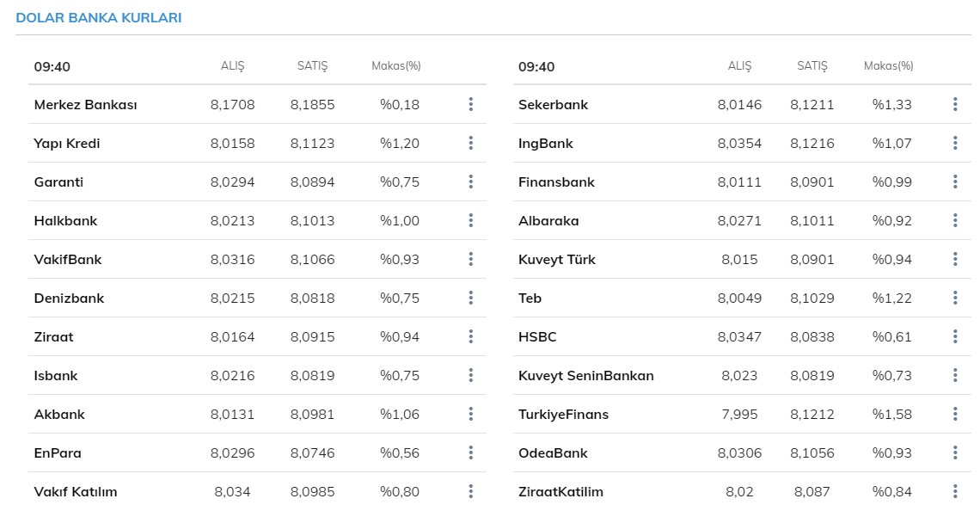Click the DOLAR BANKA KURLARI heading
980x517 pixels.
[99, 18]
